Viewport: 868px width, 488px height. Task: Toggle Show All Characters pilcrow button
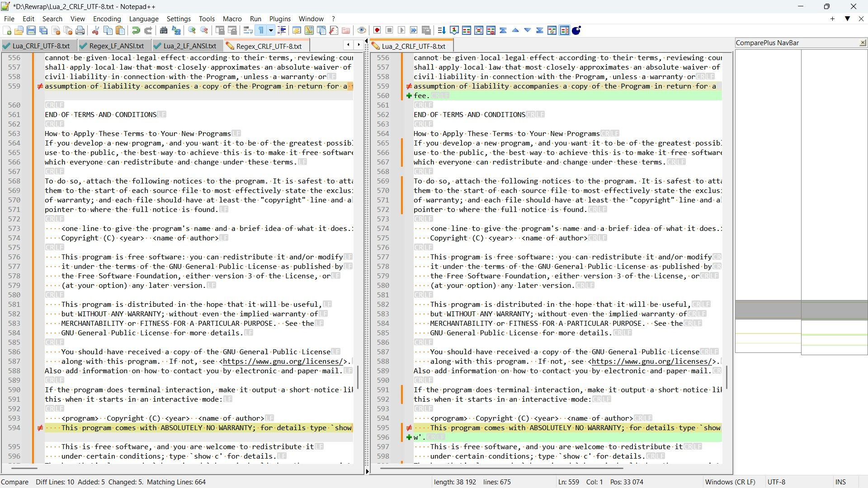tap(260, 30)
